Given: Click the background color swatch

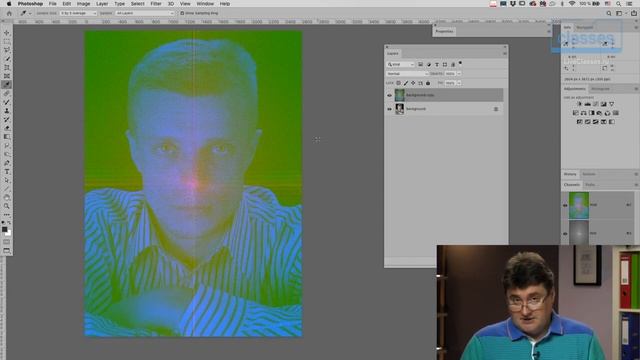Looking at the screenshot, I should (9, 233).
